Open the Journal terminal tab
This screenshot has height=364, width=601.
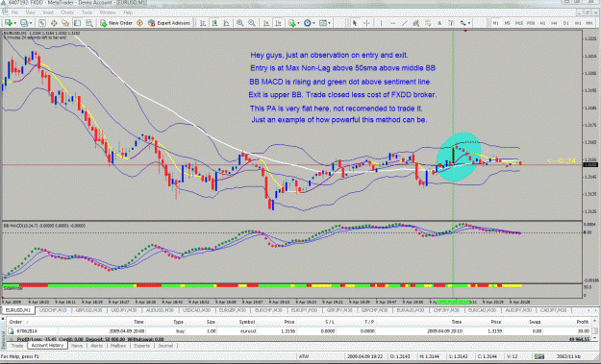(x=165, y=346)
